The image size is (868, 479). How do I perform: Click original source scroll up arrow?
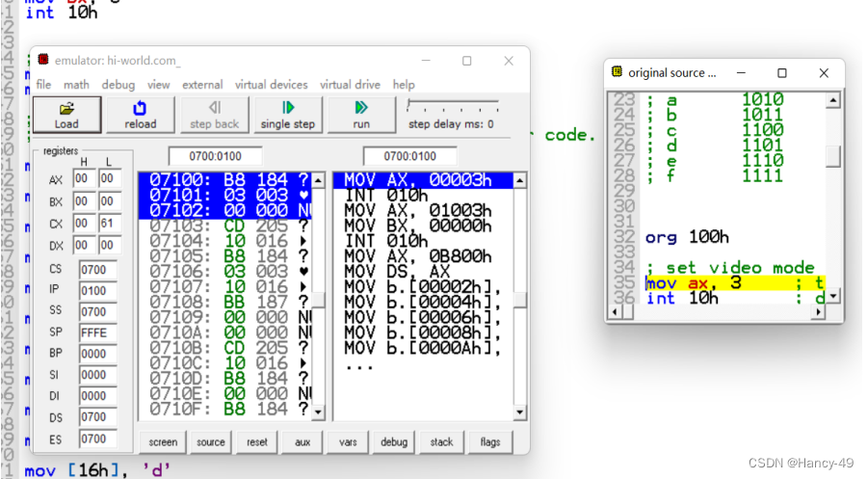coord(832,100)
